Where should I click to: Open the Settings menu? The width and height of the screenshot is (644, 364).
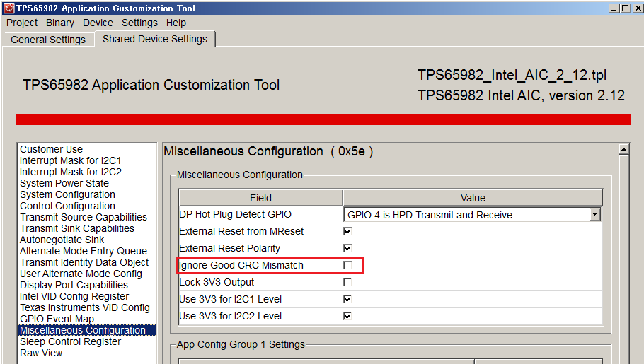click(139, 23)
